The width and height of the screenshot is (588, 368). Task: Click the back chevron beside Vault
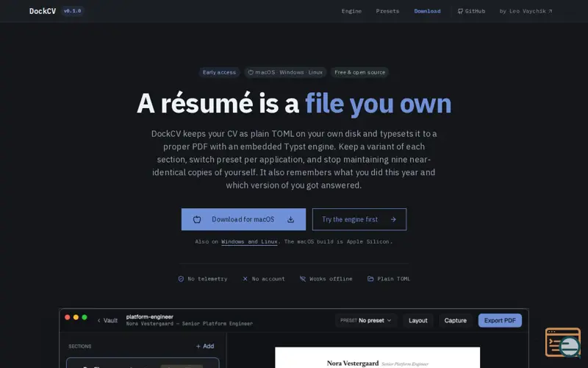tap(98, 320)
